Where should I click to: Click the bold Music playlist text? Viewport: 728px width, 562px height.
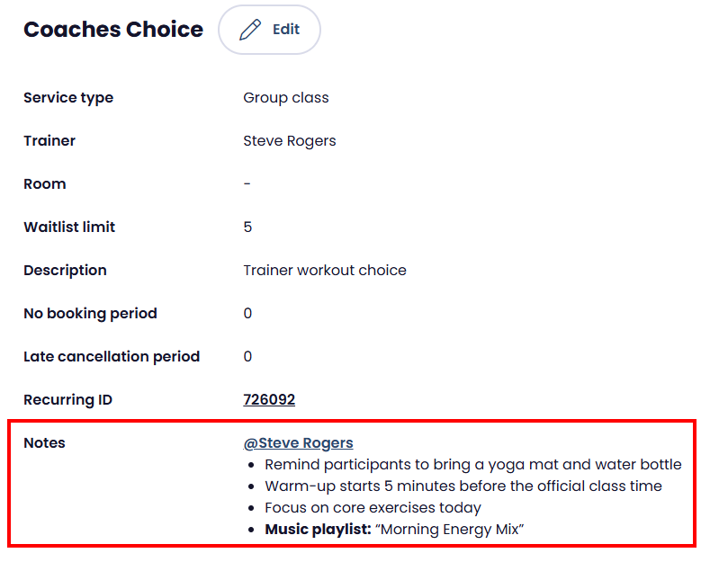[x=318, y=530]
